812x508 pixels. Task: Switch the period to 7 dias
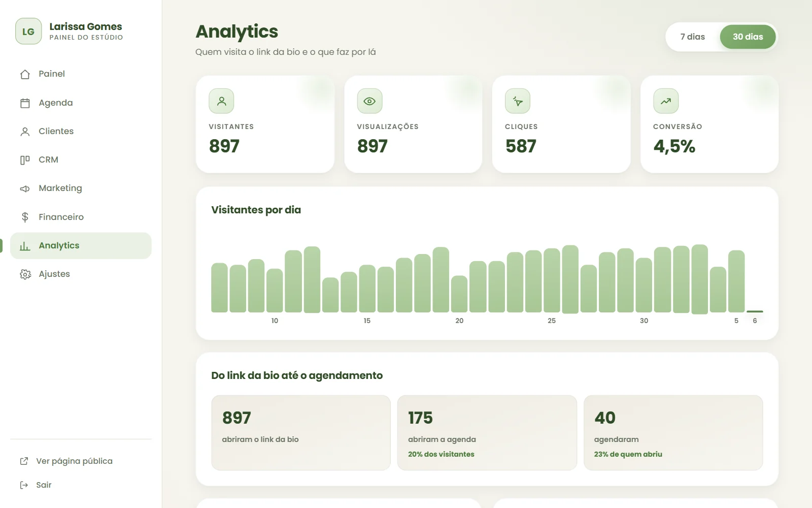click(693, 37)
